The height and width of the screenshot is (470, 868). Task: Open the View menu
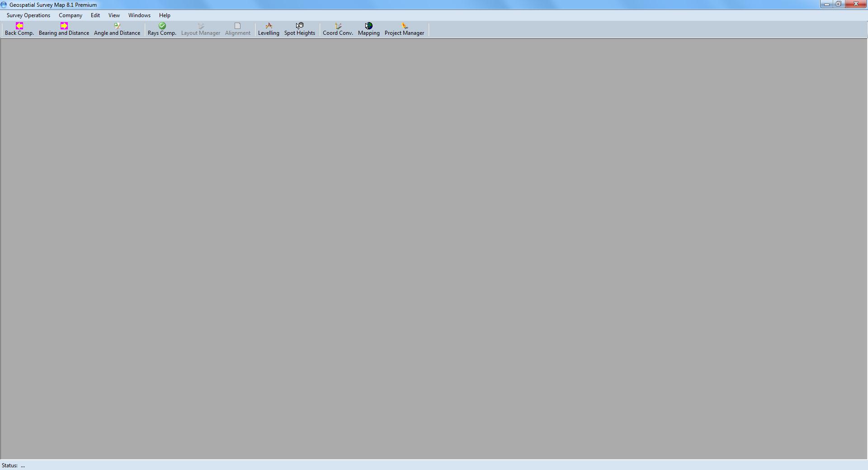point(114,15)
